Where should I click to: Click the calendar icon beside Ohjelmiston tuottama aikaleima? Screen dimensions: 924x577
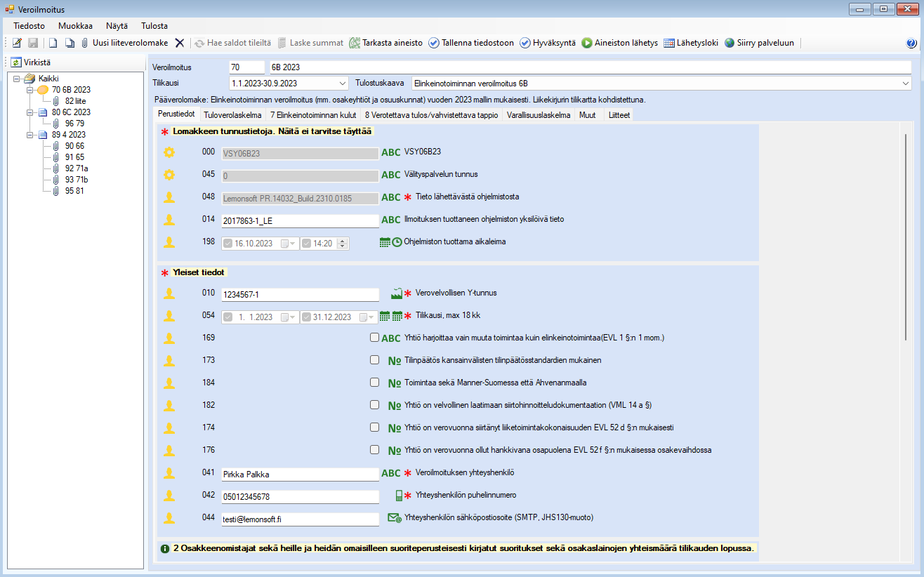point(385,242)
